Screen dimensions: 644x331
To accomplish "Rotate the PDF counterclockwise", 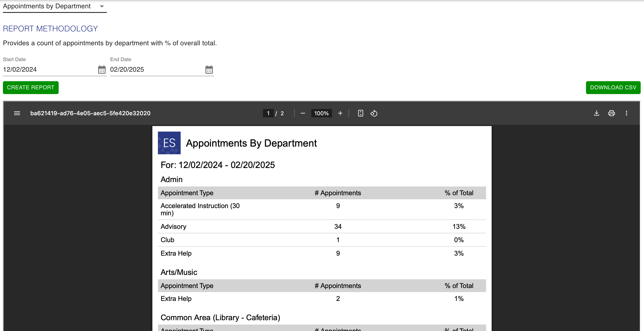I will click(x=374, y=113).
